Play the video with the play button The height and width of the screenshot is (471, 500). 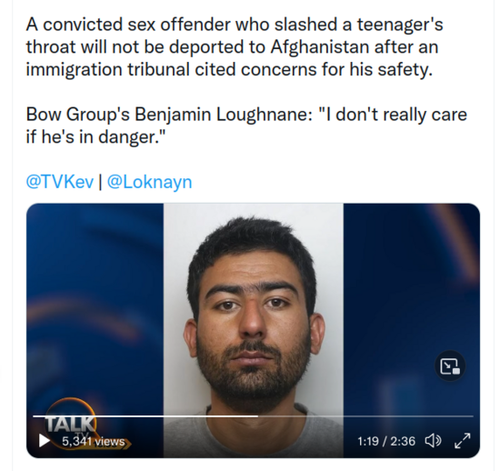click(x=44, y=440)
